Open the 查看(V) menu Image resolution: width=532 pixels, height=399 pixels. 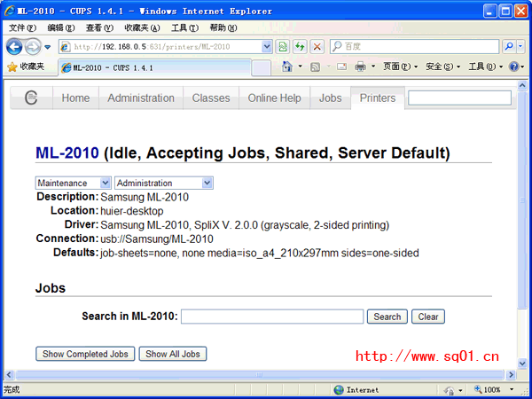(99, 27)
